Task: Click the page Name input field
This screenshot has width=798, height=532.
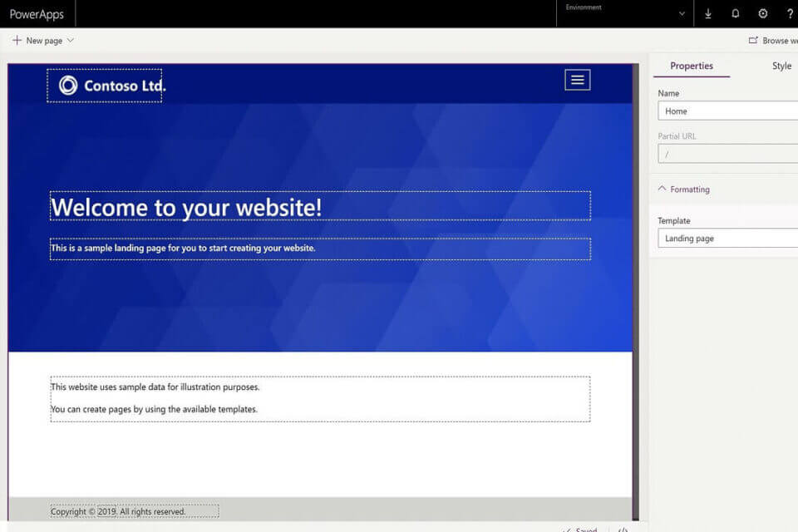Action: coord(727,111)
